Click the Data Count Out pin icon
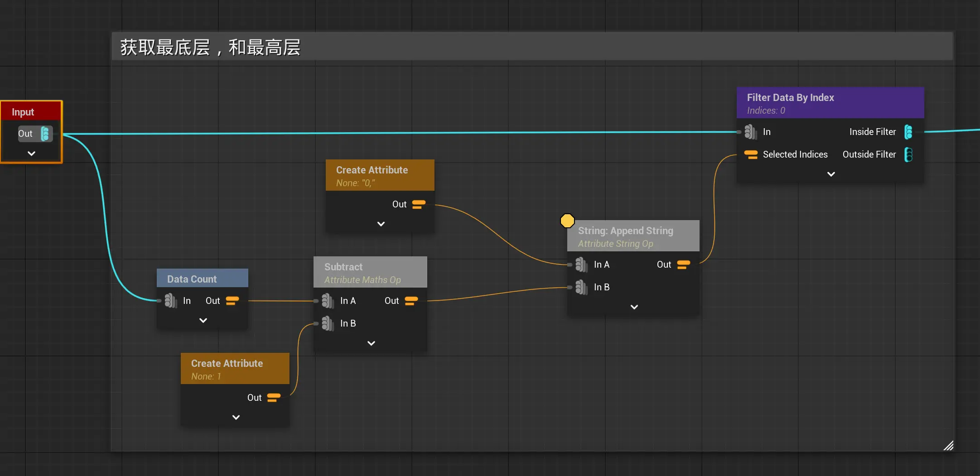The image size is (980, 476). [232, 301]
